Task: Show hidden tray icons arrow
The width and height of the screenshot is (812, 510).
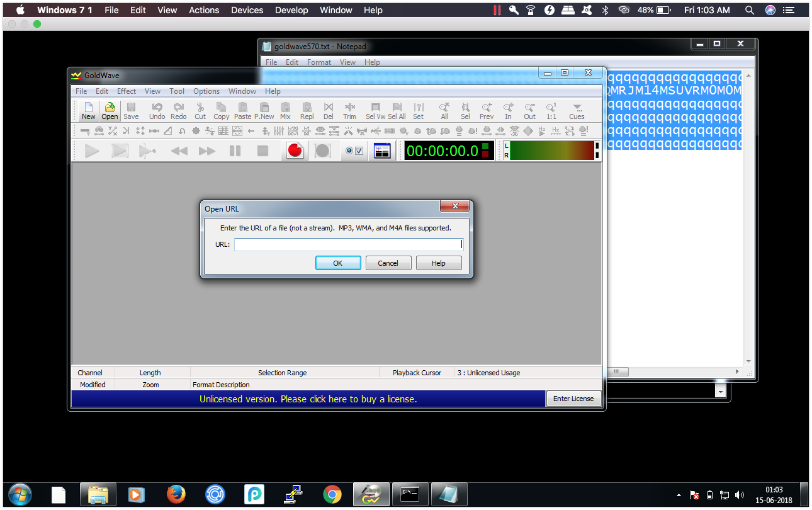Action: pos(679,495)
